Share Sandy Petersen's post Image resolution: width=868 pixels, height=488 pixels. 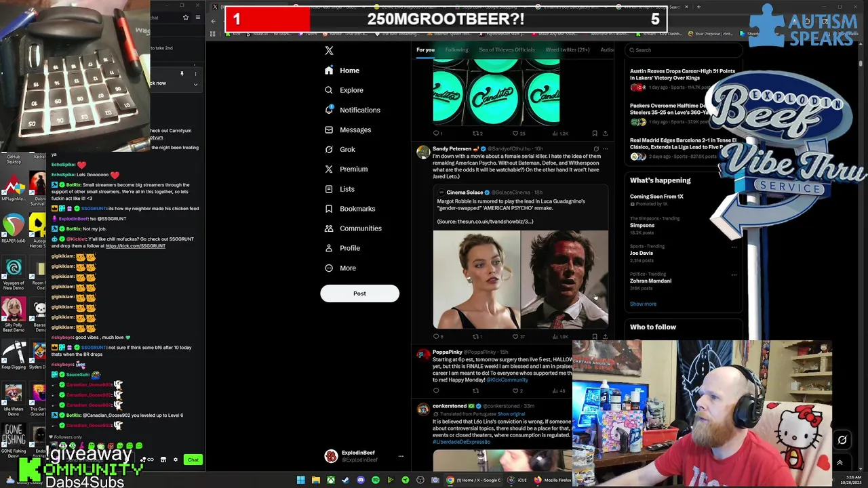click(605, 336)
